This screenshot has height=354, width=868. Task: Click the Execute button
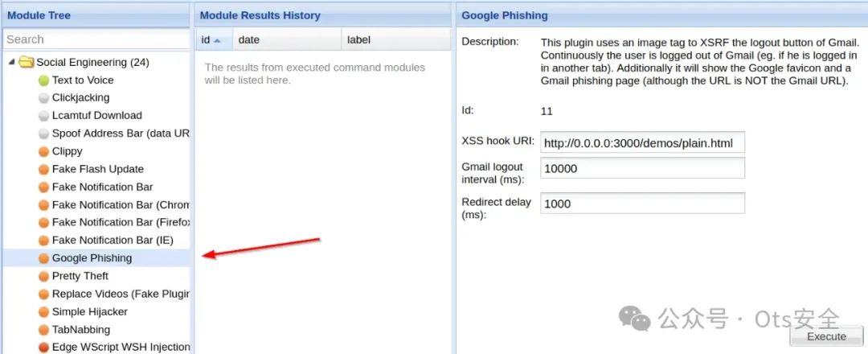coord(826,336)
